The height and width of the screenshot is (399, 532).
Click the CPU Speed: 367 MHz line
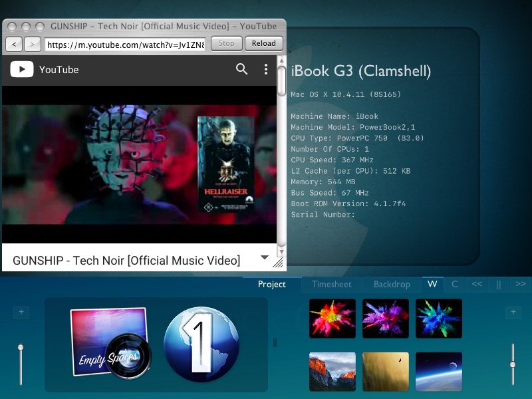pos(332,160)
